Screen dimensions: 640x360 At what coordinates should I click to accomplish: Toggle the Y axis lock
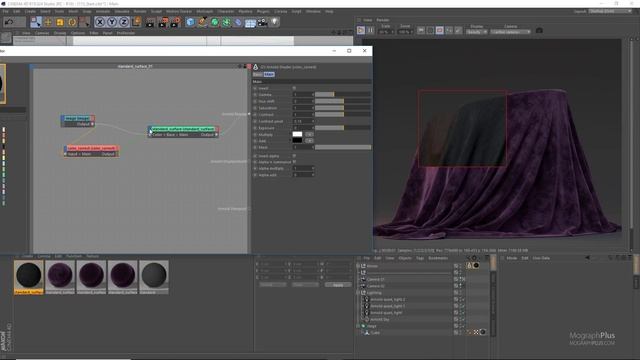[112, 22]
